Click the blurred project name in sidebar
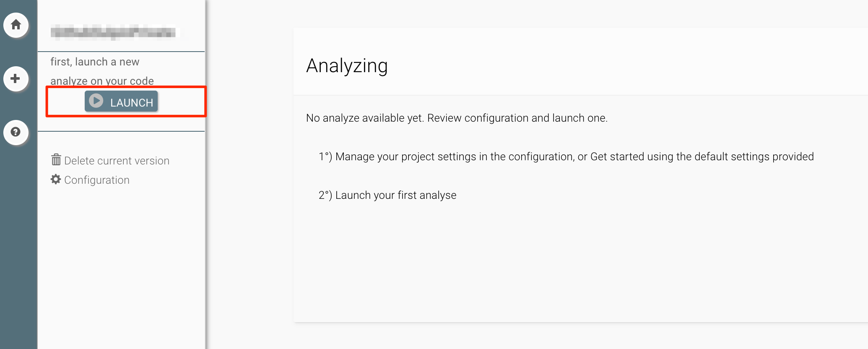 (113, 32)
